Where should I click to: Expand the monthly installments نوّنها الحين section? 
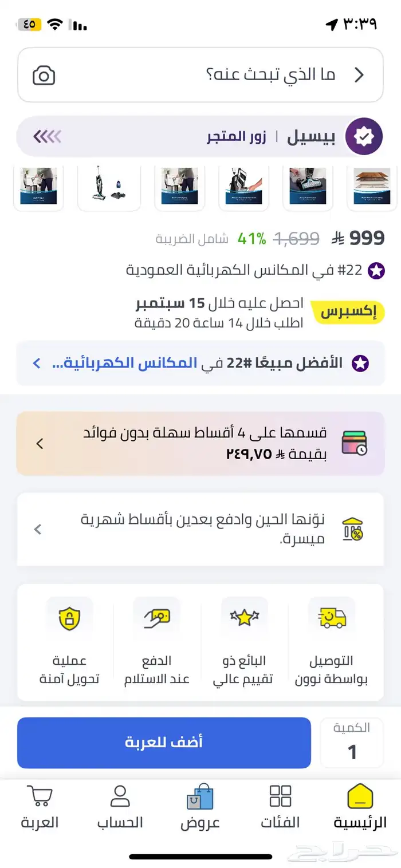coord(38,529)
